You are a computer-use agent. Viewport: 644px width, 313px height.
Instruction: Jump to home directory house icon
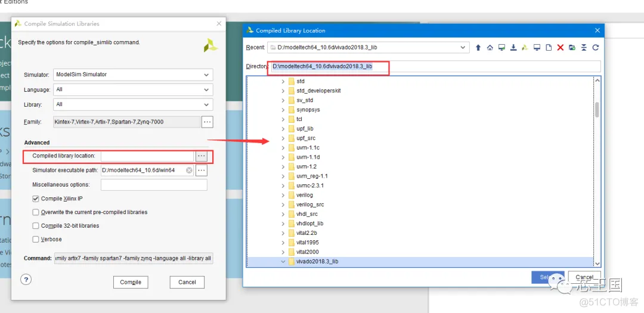point(490,48)
